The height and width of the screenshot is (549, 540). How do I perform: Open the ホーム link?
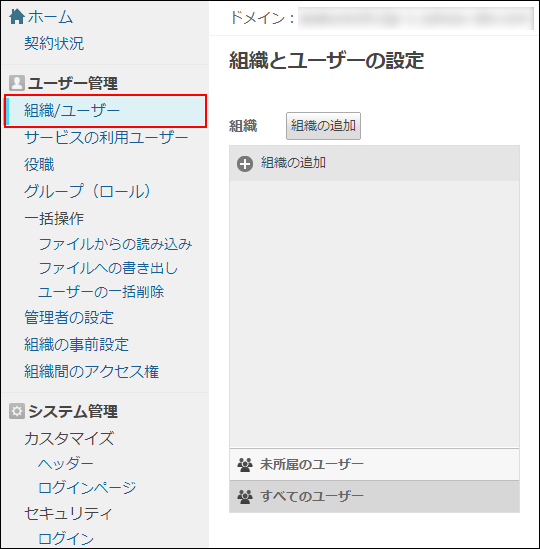click(x=50, y=16)
